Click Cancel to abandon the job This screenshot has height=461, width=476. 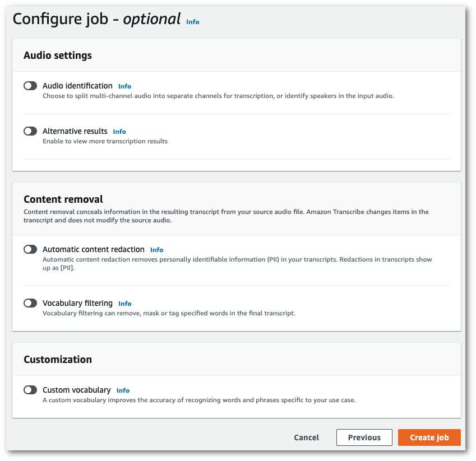pos(306,437)
